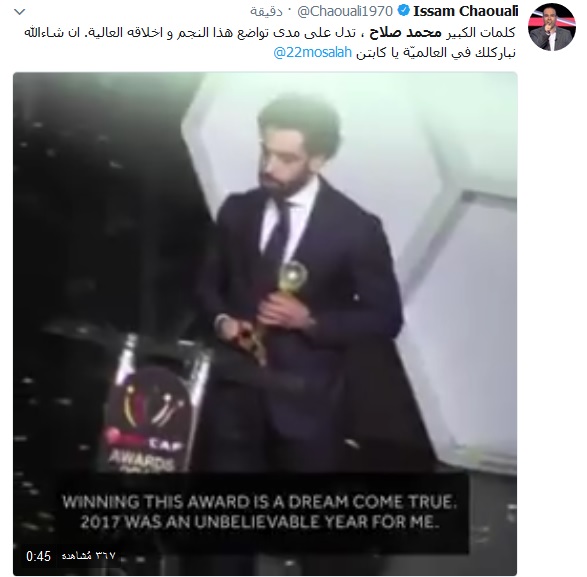Click the golden trophy in the video
The image size is (587, 577).
(276, 307)
